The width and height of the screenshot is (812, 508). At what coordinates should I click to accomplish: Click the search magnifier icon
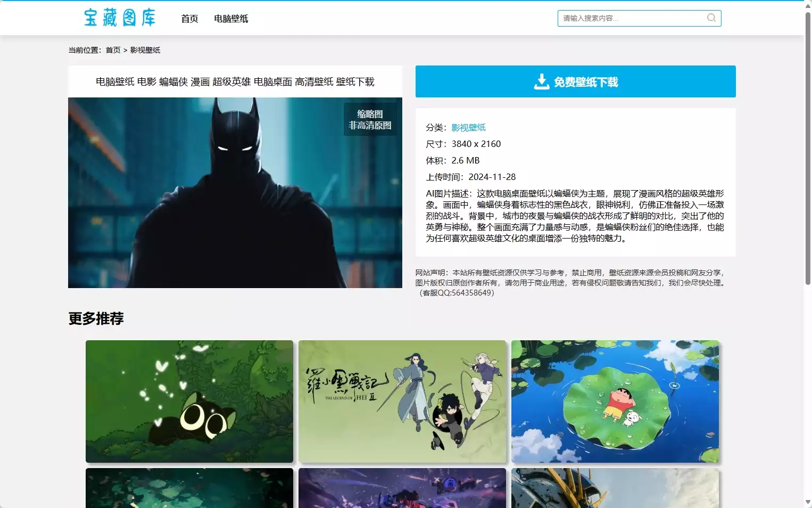[711, 18]
